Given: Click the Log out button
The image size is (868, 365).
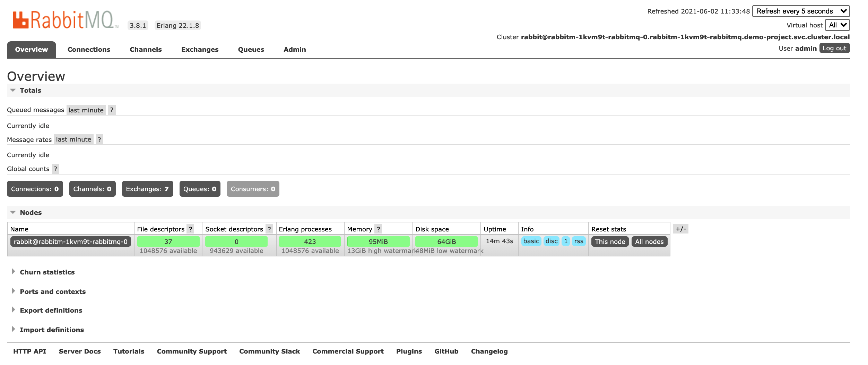Looking at the screenshot, I should click(834, 48).
